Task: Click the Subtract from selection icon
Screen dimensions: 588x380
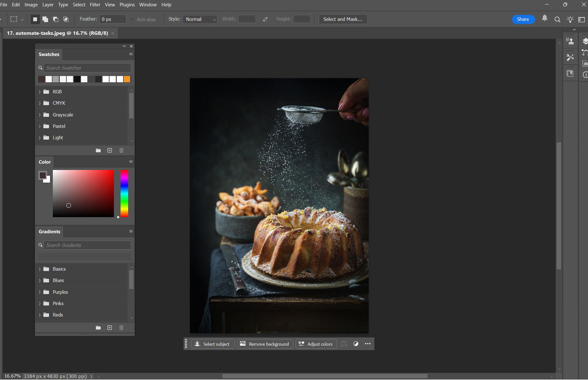Action: [55, 19]
